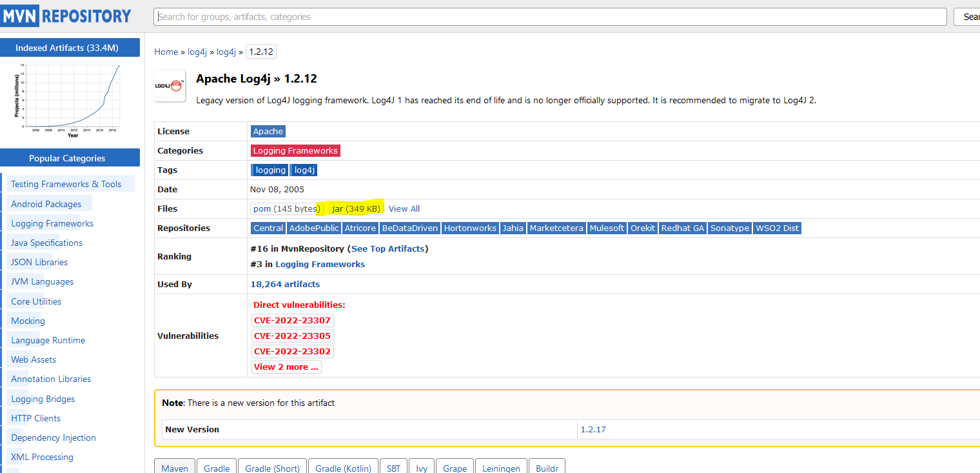Select the Leiningen tab
This screenshot has width=980, height=473.
tap(502, 467)
